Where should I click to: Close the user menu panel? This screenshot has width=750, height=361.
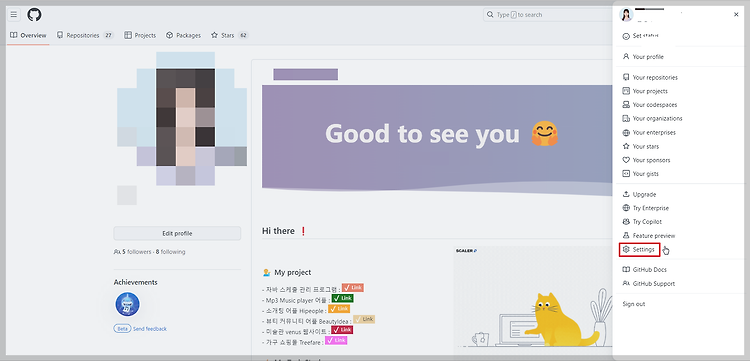pos(736,15)
